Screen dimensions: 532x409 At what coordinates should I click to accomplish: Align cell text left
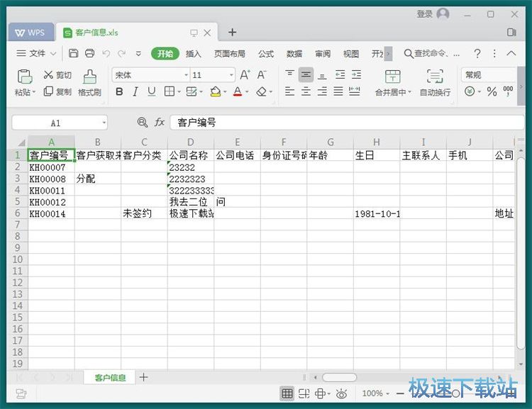coord(289,91)
